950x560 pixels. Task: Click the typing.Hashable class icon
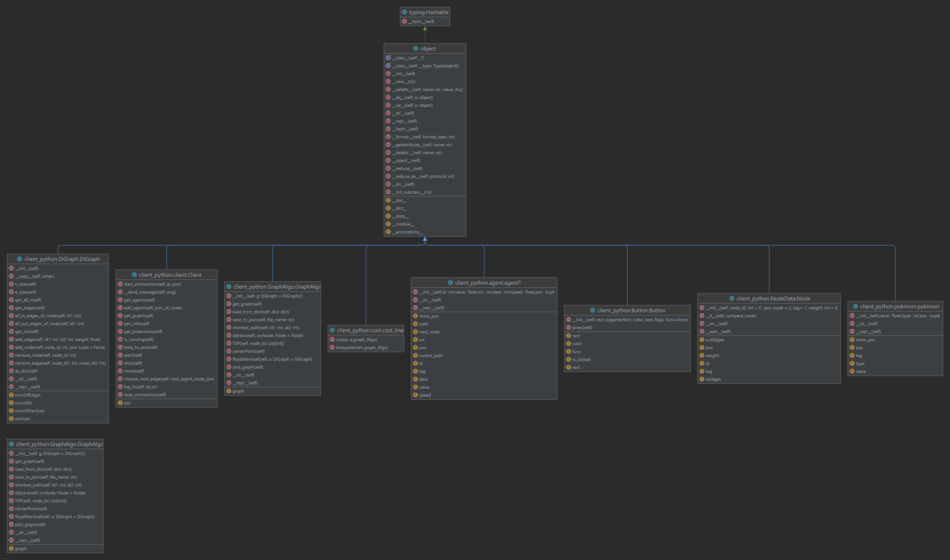(x=404, y=12)
